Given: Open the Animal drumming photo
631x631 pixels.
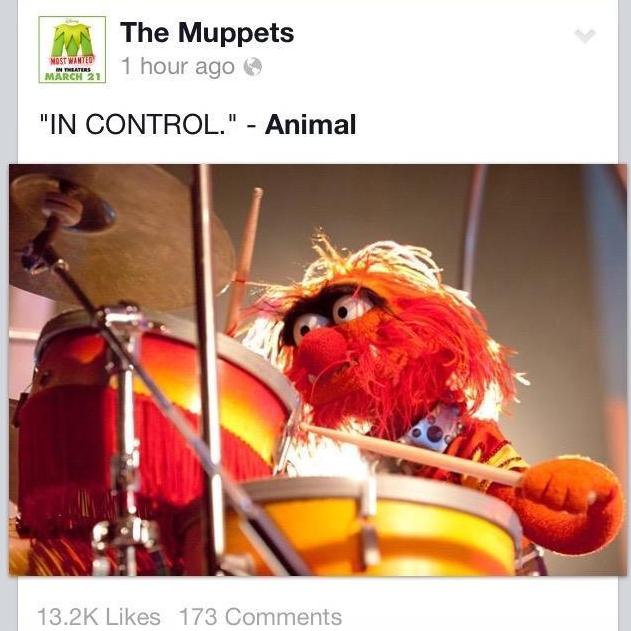Looking at the screenshot, I should click(318, 369).
